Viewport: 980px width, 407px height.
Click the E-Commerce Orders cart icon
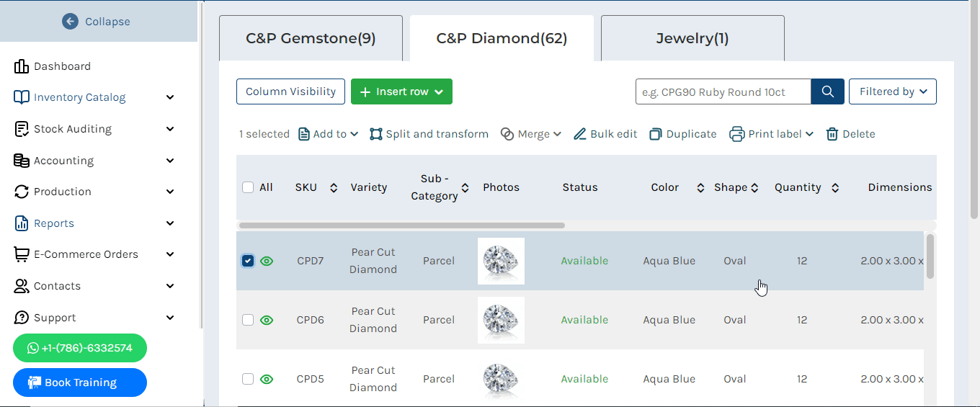click(21, 254)
